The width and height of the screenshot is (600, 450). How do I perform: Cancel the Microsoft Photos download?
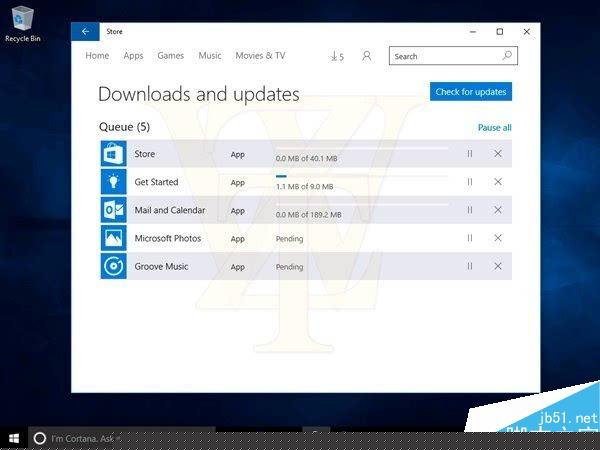(498, 239)
